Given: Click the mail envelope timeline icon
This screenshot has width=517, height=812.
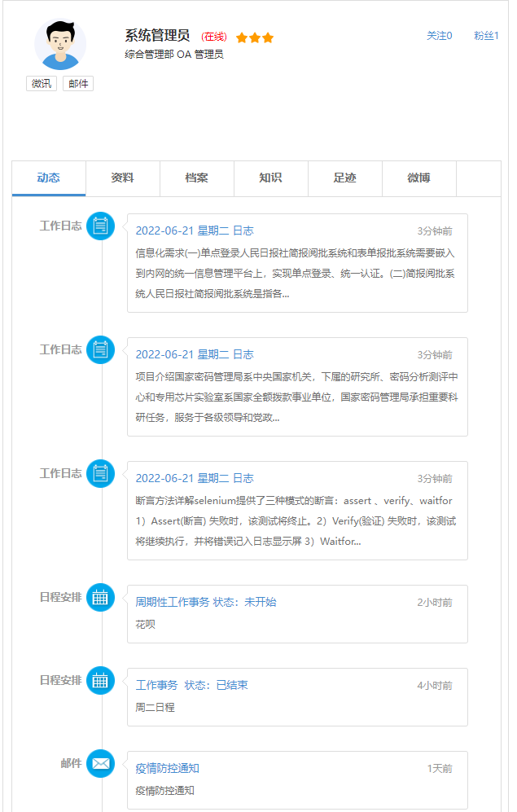Looking at the screenshot, I should point(100,763).
